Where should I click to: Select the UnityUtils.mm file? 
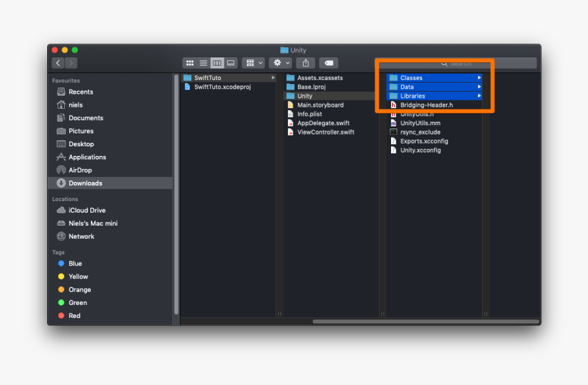(x=434, y=123)
